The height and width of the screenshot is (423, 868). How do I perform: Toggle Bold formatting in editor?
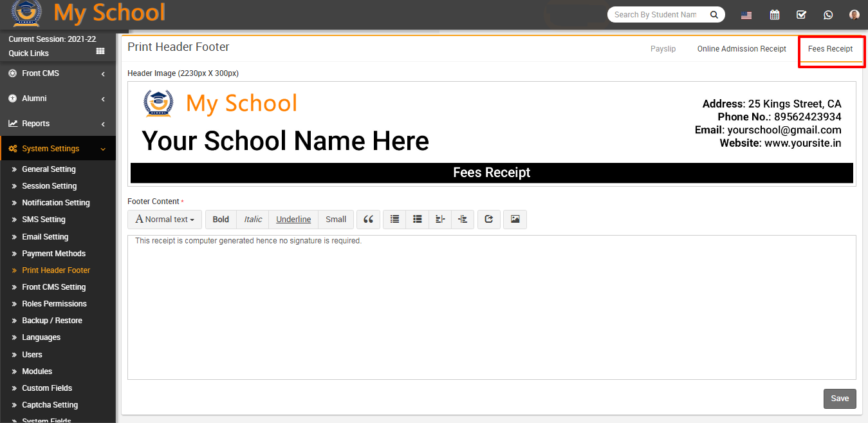[x=221, y=220]
